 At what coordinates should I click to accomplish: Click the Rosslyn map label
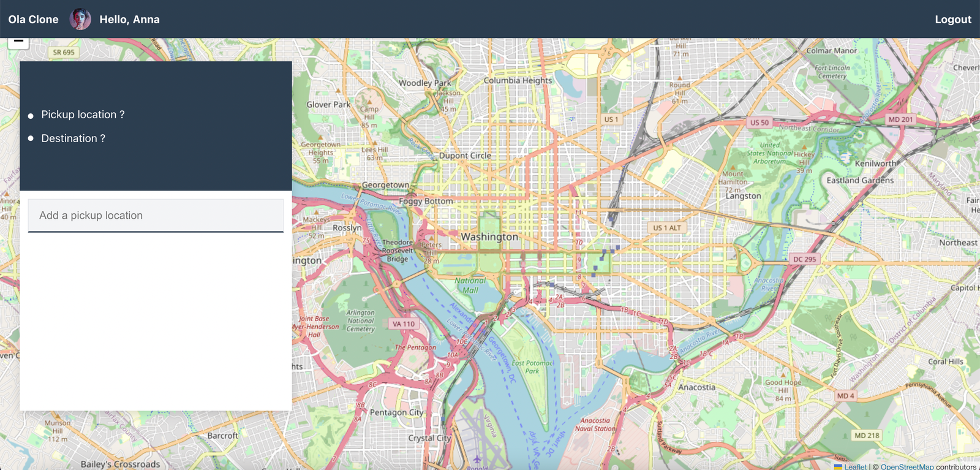click(347, 227)
